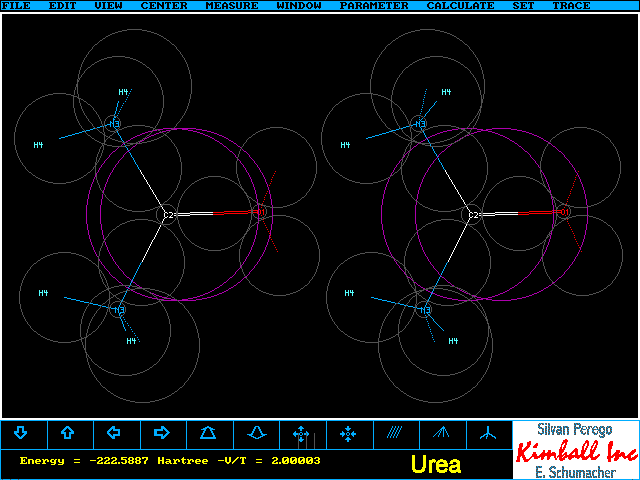This screenshot has width=640, height=480.
Task: Click the red Kimball Inc logo
Action: (x=577, y=451)
